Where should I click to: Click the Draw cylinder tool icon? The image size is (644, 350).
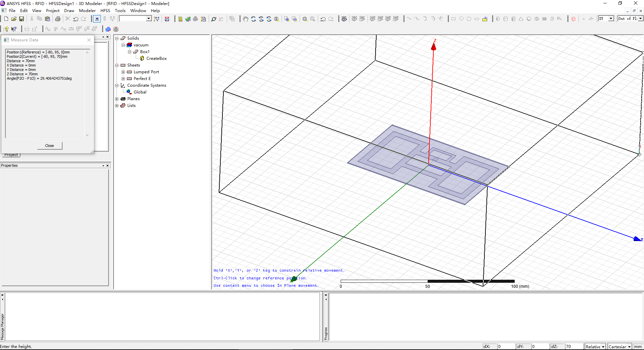coord(506,19)
